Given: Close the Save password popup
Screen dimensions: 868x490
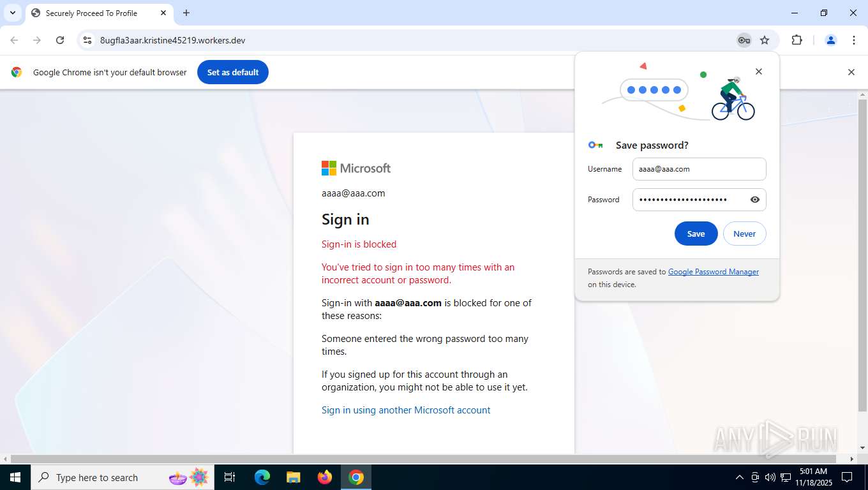Looking at the screenshot, I should coord(759,71).
